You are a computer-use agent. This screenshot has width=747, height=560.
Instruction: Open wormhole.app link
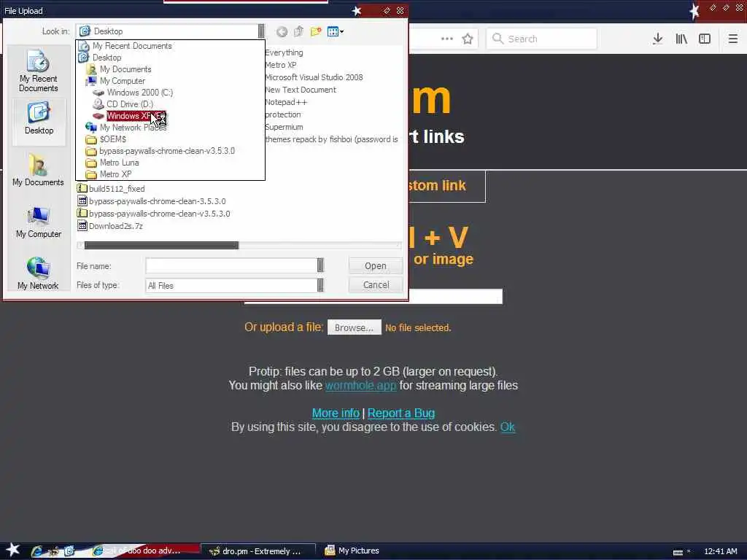coord(360,385)
